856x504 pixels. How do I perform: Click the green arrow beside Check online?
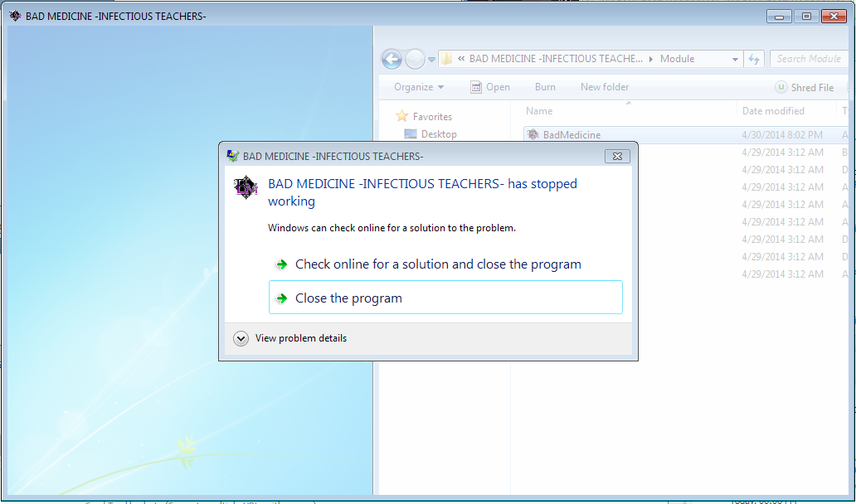[x=282, y=264]
